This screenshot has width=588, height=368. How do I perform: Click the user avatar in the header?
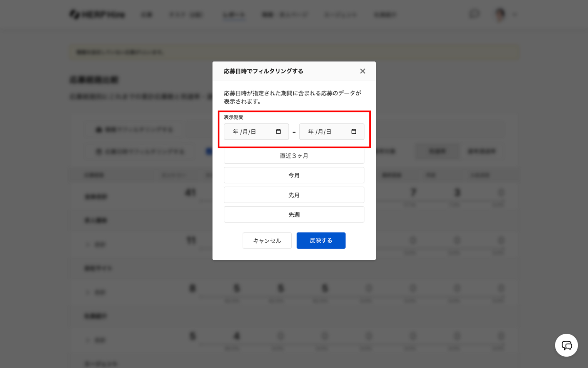(x=500, y=14)
